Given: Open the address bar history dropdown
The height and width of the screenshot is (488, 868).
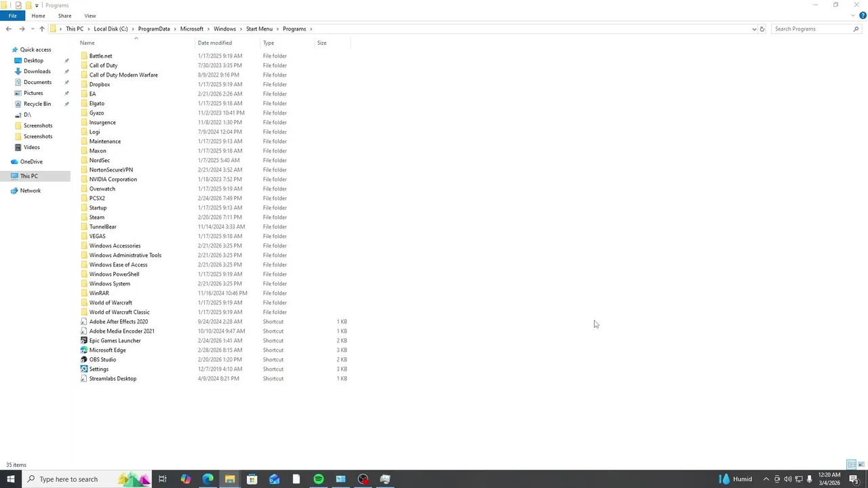Looking at the screenshot, I should tap(754, 29).
